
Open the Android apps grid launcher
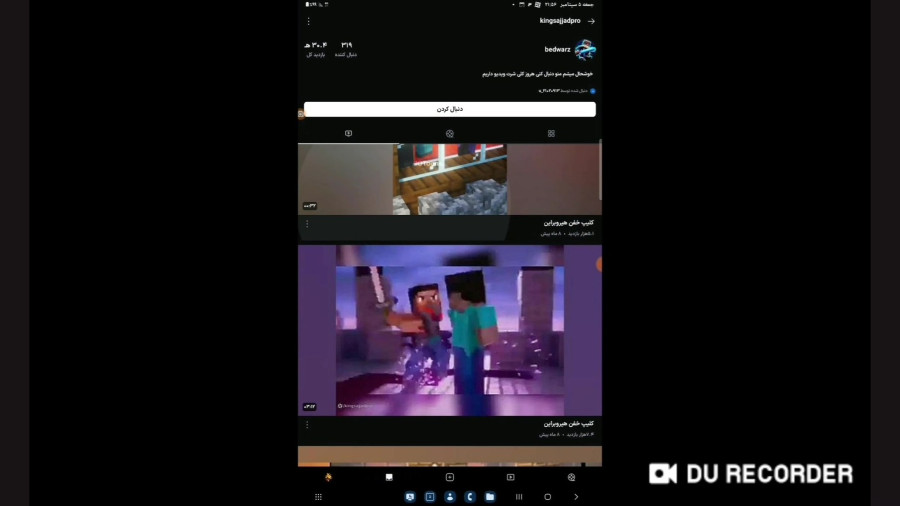tap(319, 497)
